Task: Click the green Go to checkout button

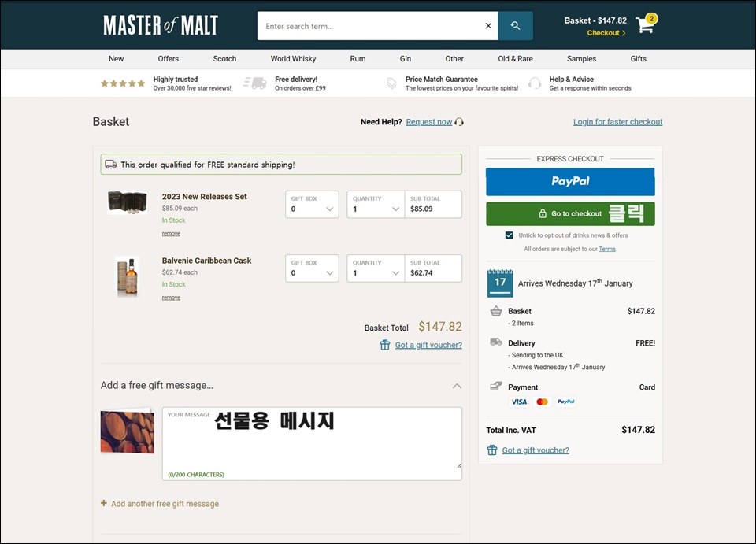Action: coord(570,213)
